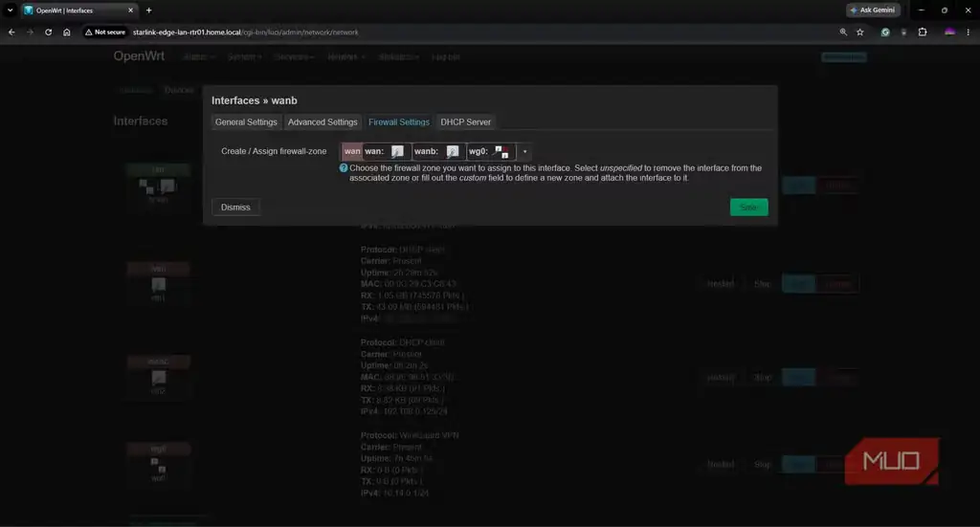This screenshot has height=527, width=980.
Task: Open the Advanced Settings tab
Action: pos(323,121)
